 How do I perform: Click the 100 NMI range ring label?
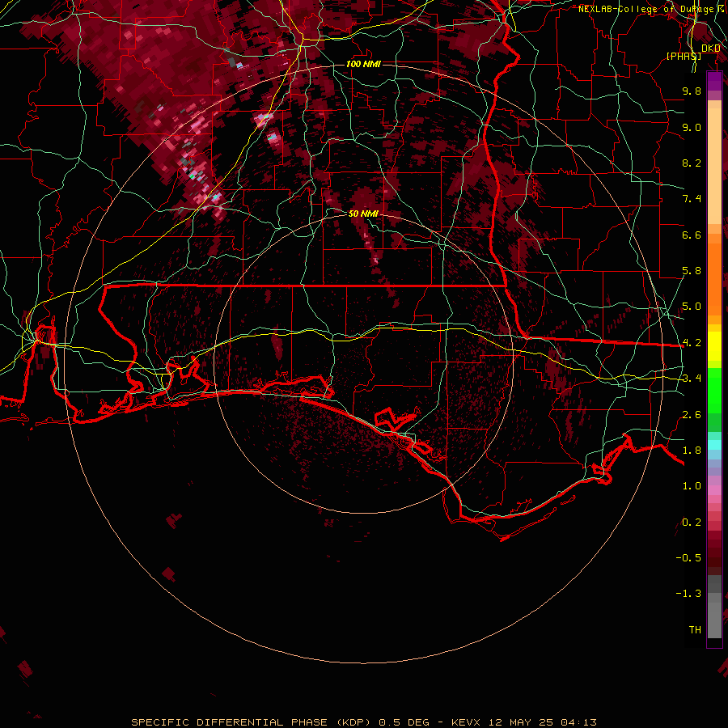coord(363,64)
